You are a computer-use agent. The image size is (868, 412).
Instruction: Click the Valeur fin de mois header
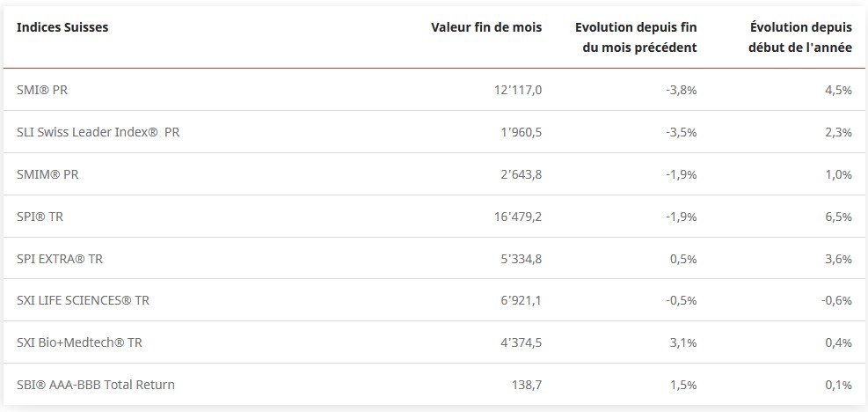[x=486, y=27]
